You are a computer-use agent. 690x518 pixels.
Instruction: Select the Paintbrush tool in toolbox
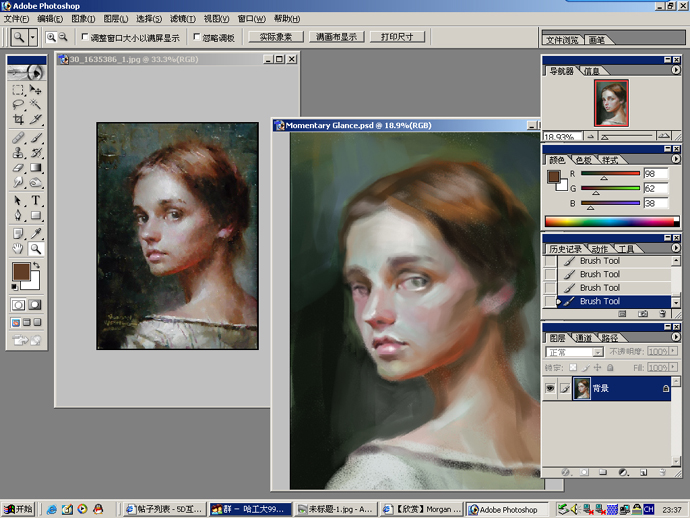35,138
